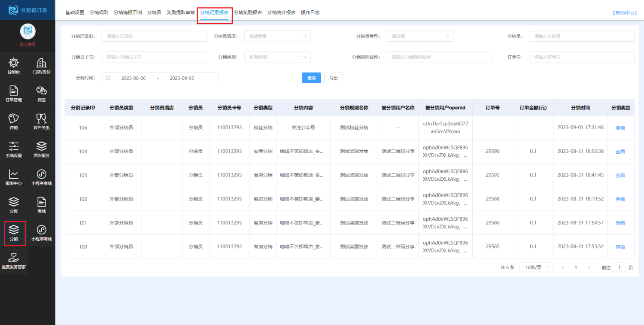The image size is (644, 325).
Task: Open the 商城 sidebar icon
Action: tap(41, 206)
